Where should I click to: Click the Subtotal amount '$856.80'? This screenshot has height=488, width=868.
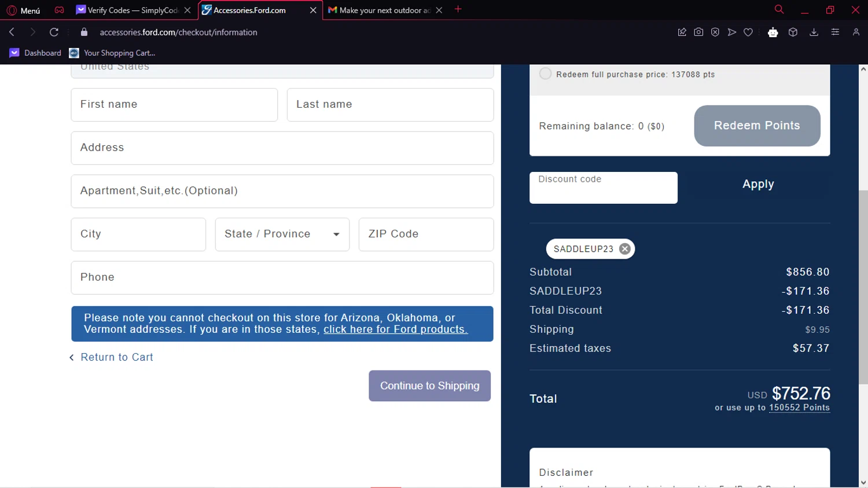coord(807,272)
